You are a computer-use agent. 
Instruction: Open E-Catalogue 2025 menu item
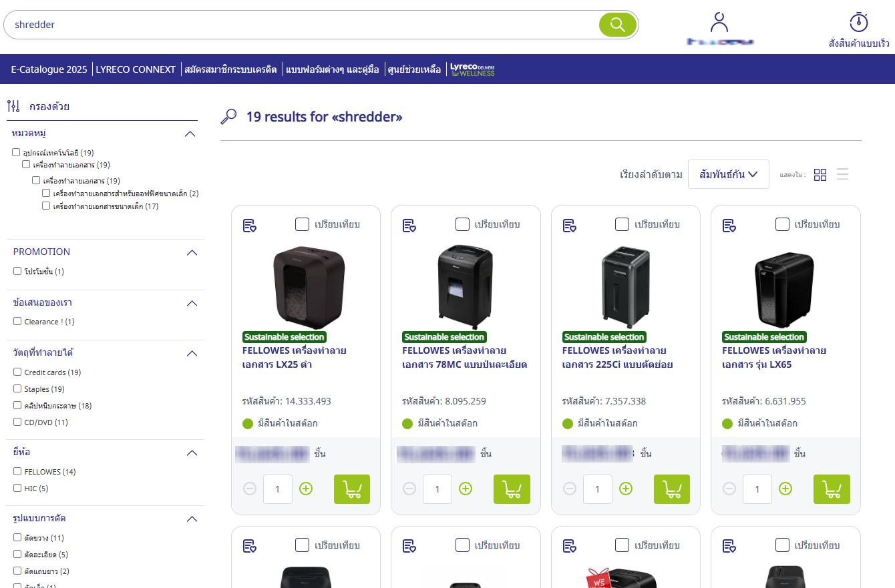point(49,69)
